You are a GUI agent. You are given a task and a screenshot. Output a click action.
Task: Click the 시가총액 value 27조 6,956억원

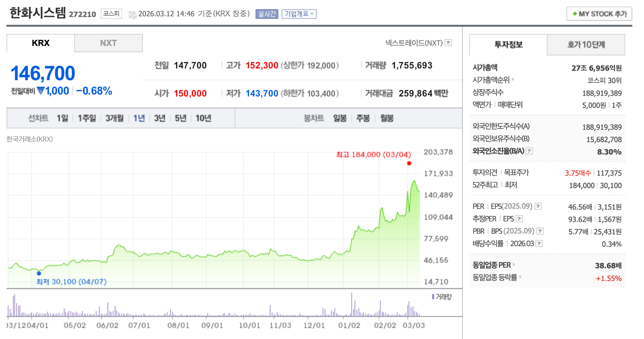[597, 68]
